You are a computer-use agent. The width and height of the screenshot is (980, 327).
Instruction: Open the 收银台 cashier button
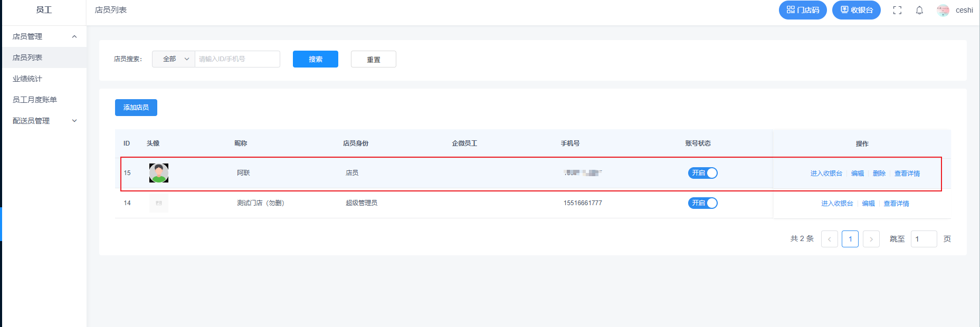[856, 10]
